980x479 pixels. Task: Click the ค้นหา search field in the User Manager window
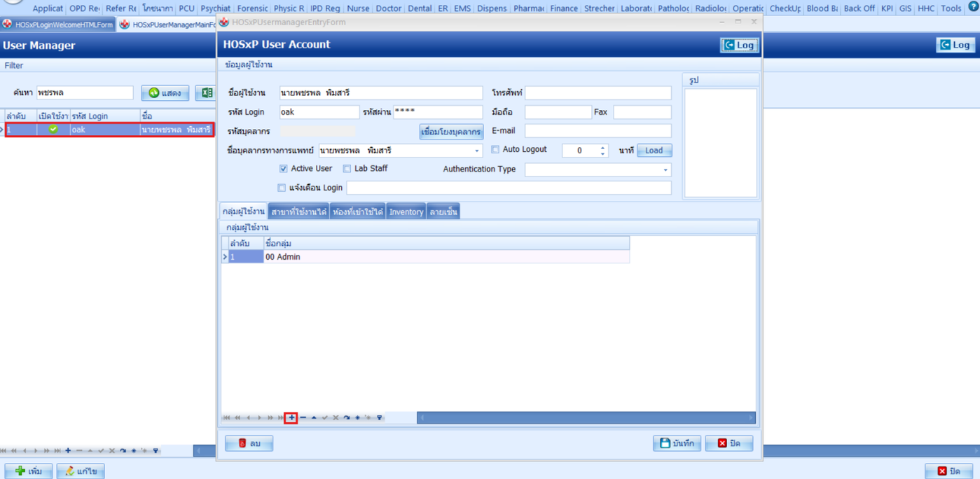85,92
